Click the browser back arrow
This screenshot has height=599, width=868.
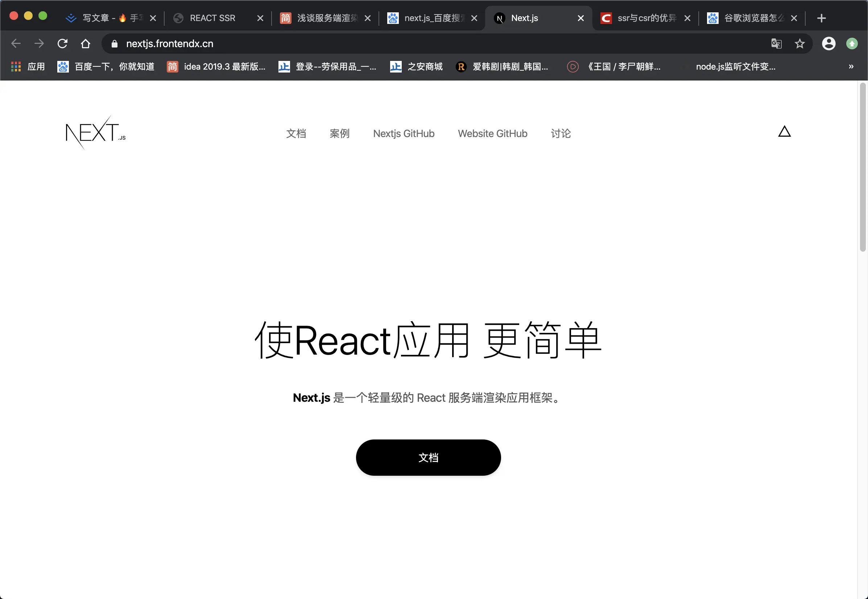coord(16,44)
